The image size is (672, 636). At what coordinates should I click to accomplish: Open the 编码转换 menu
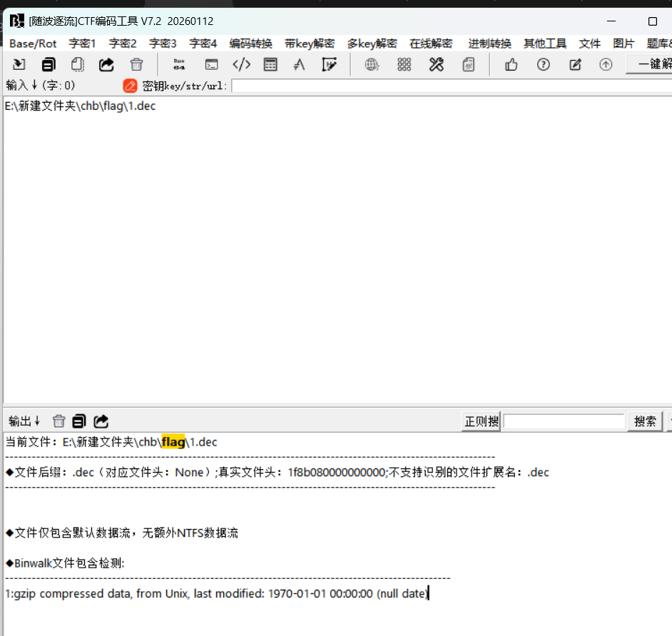coord(250,43)
